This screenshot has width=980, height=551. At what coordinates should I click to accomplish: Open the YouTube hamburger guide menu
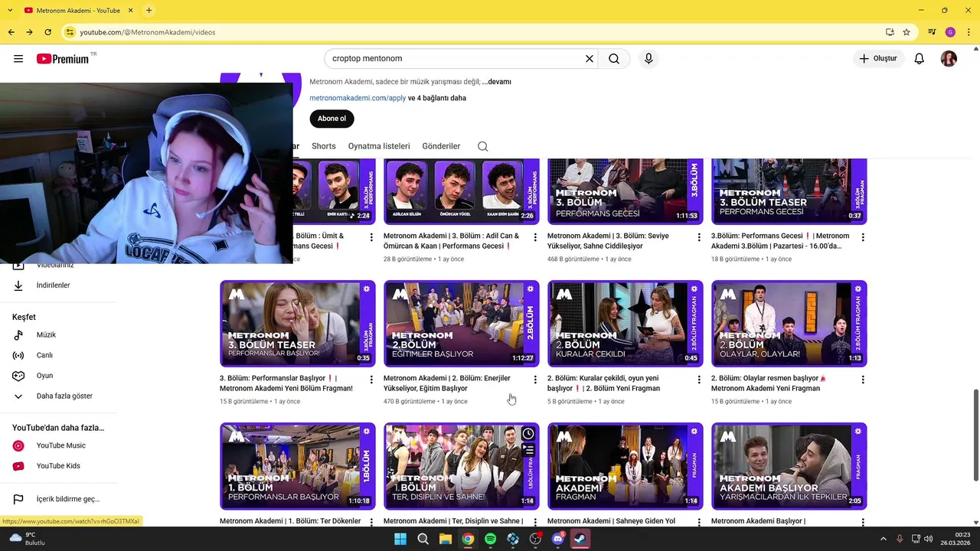coord(18,58)
